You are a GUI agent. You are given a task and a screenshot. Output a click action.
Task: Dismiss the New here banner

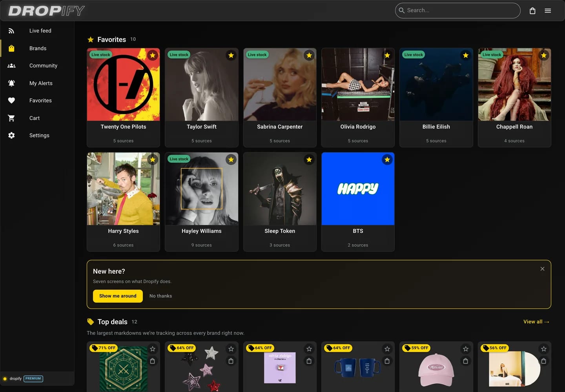[542, 269]
